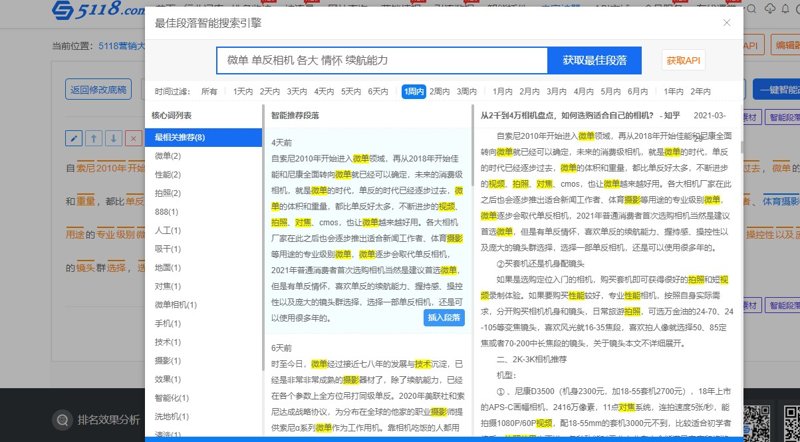Click the 排名效果分析 search icon at bottom
This screenshot has width=800, height=442.
(63, 420)
